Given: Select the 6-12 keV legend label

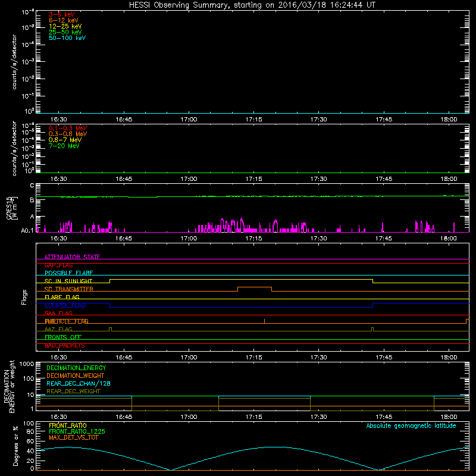Looking at the screenshot, I should 64,20.
